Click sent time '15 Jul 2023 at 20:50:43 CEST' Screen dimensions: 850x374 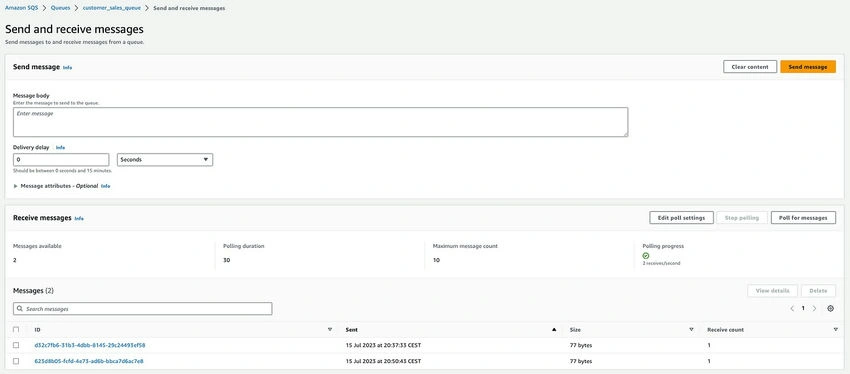click(x=383, y=361)
